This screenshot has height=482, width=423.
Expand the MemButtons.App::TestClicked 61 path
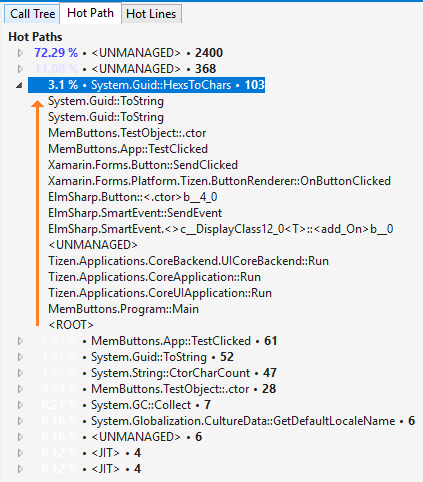20,341
